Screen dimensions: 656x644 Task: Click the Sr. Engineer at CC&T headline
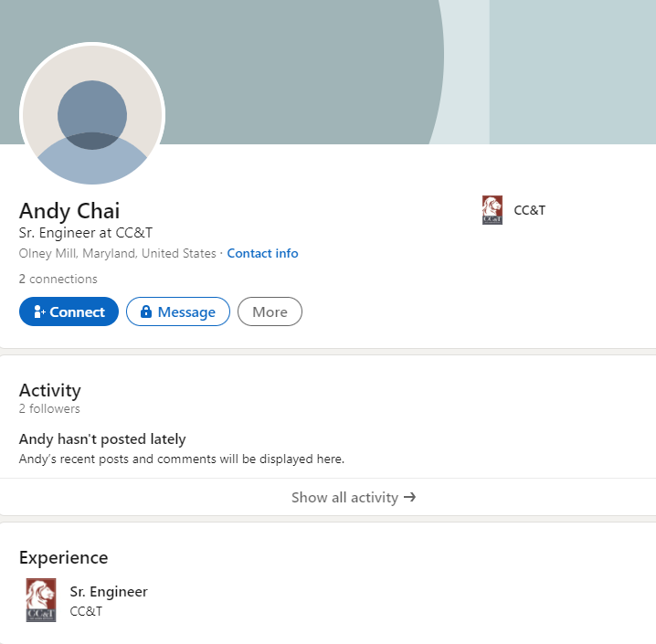pyautogui.click(x=86, y=233)
